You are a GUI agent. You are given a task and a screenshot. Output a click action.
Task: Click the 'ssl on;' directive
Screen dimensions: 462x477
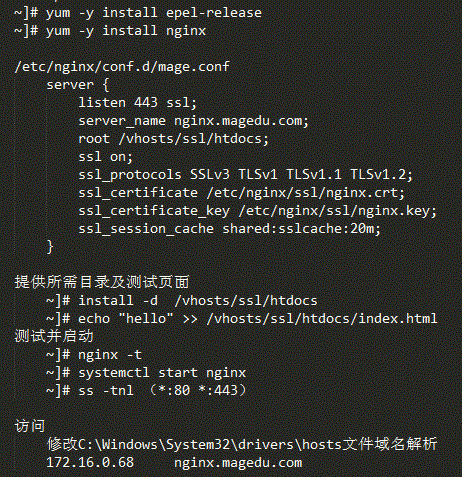[x=106, y=157]
